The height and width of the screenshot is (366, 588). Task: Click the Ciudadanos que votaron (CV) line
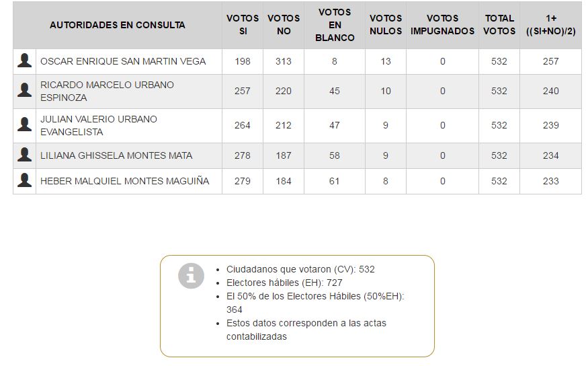coord(300,269)
